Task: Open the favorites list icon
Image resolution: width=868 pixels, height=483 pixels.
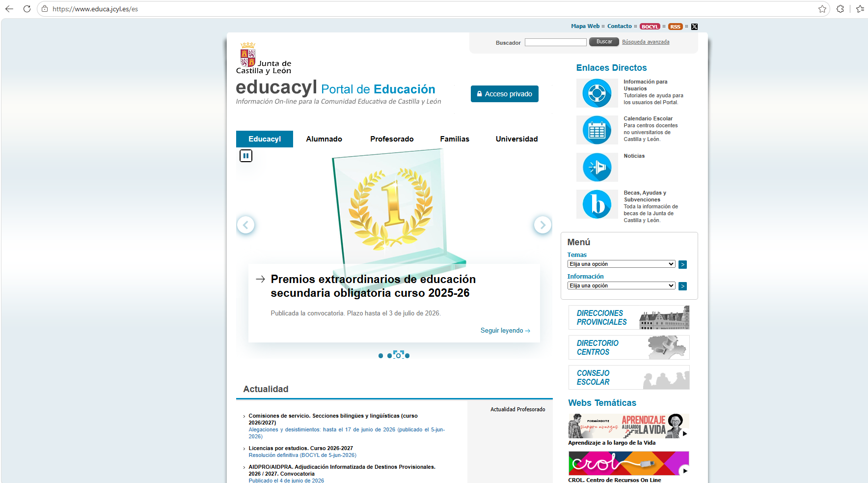Action: pyautogui.click(x=860, y=9)
